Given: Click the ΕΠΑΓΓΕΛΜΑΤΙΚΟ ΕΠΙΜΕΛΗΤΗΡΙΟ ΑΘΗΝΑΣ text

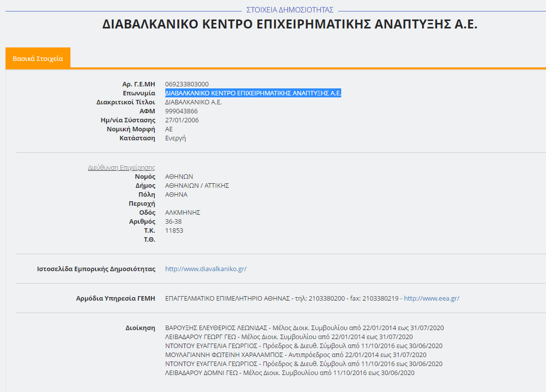Looking at the screenshot, I should pos(227,298).
